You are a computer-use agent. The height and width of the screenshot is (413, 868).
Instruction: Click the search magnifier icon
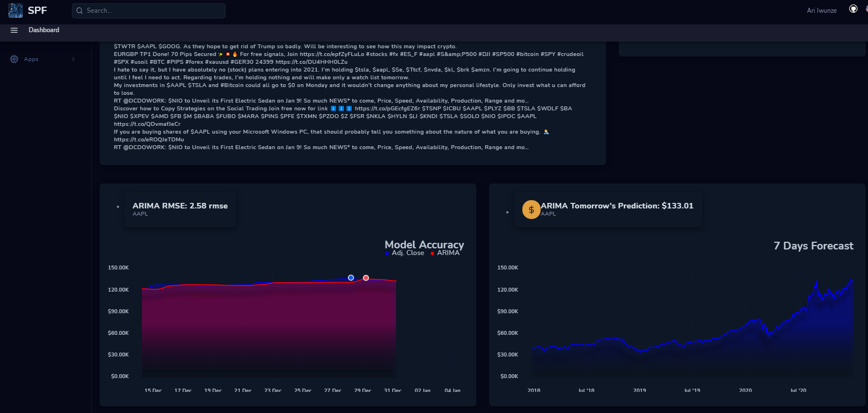coord(80,11)
